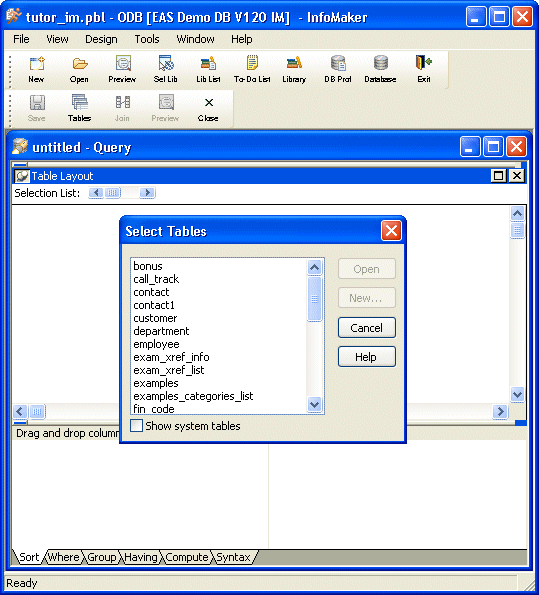
Task: Select the department table
Action: (x=219, y=331)
